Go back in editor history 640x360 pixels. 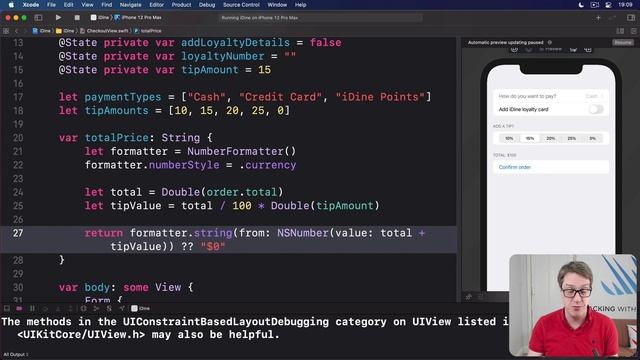pos(16,31)
